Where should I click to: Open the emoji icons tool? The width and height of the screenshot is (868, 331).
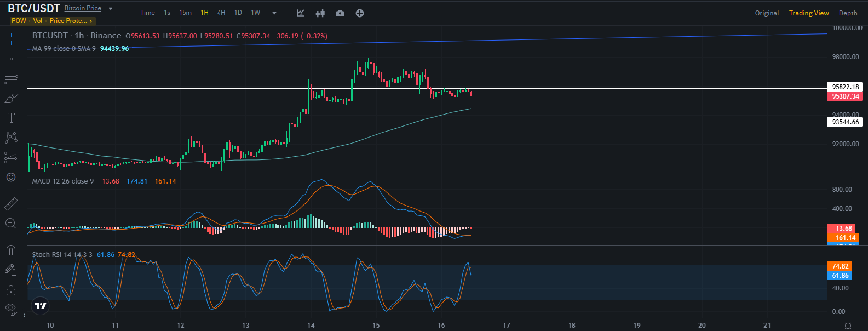point(11,177)
